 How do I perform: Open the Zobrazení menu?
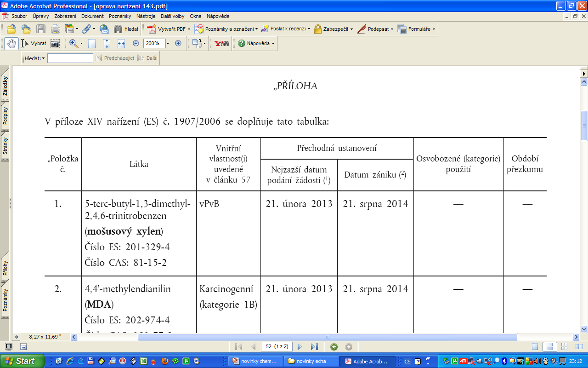(x=65, y=16)
